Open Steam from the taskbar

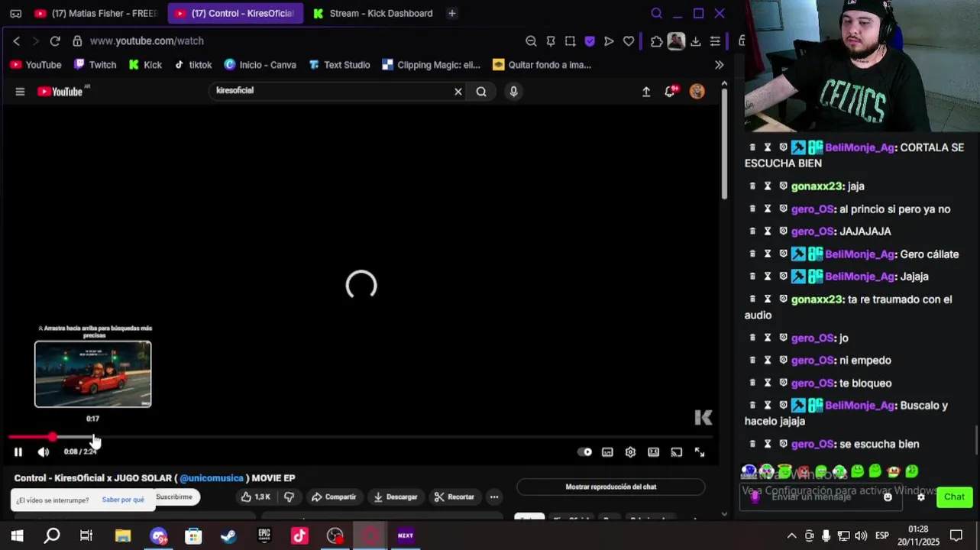(228, 536)
